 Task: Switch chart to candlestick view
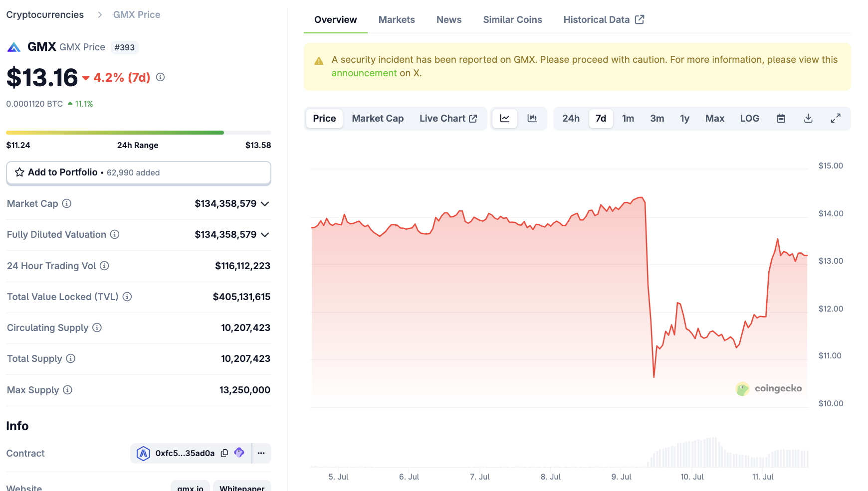coord(532,119)
